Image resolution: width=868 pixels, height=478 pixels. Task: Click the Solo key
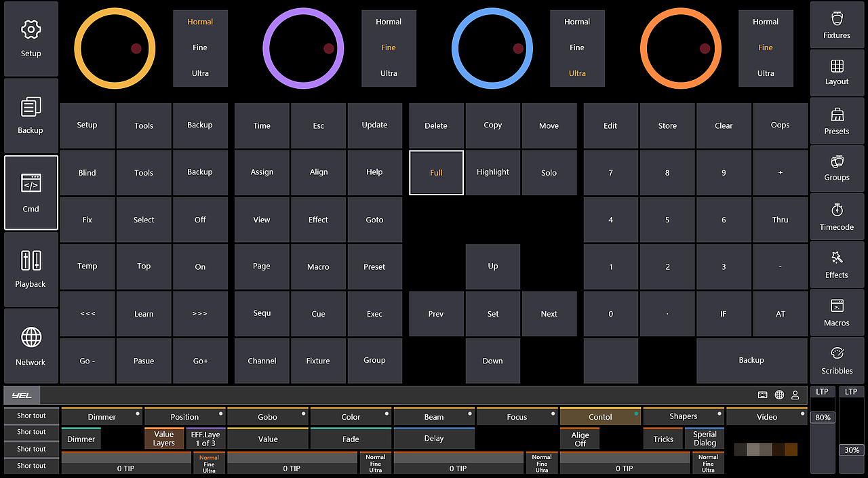pos(549,173)
